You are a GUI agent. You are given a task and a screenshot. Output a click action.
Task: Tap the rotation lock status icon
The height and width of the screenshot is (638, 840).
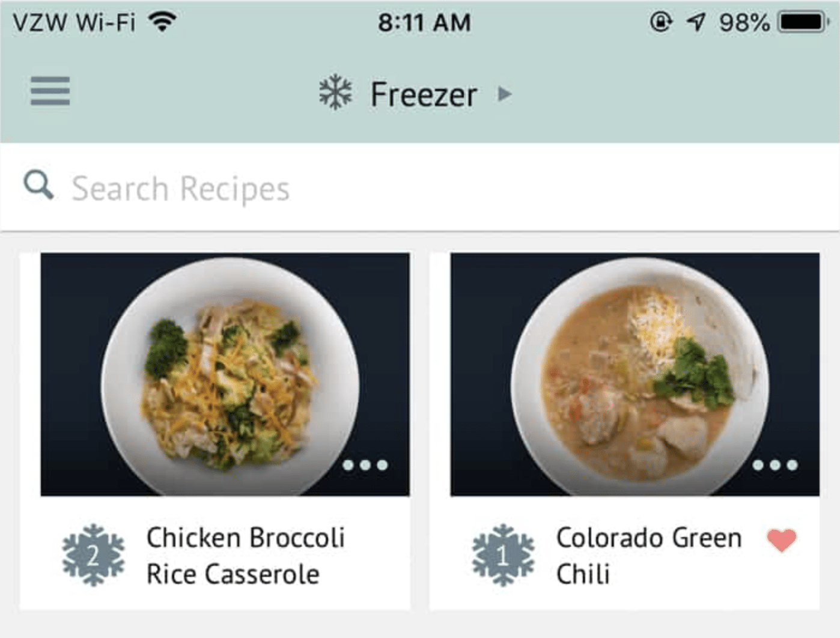pos(660,23)
